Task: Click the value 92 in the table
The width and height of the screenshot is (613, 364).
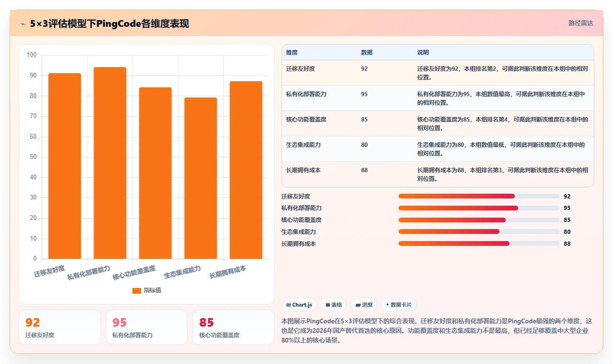Action: [364, 69]
